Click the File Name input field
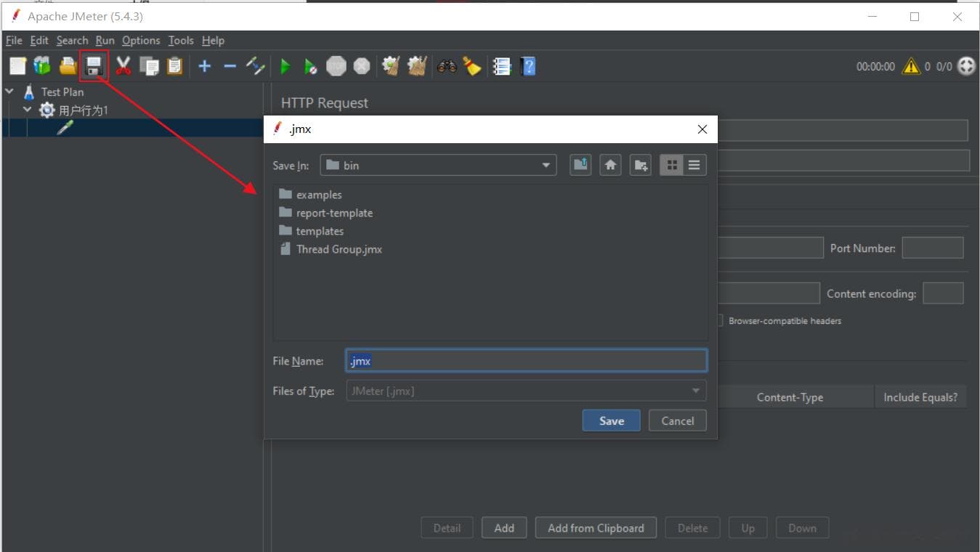The height and width of the screenshot is (552, 980). [x=527, y=361]
